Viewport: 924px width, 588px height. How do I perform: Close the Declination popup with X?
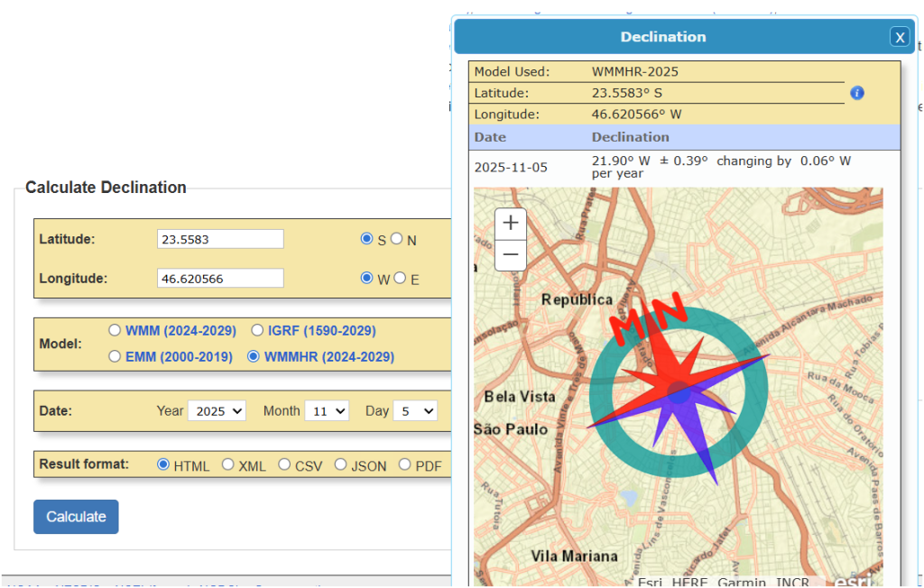(x=899, y=37)
